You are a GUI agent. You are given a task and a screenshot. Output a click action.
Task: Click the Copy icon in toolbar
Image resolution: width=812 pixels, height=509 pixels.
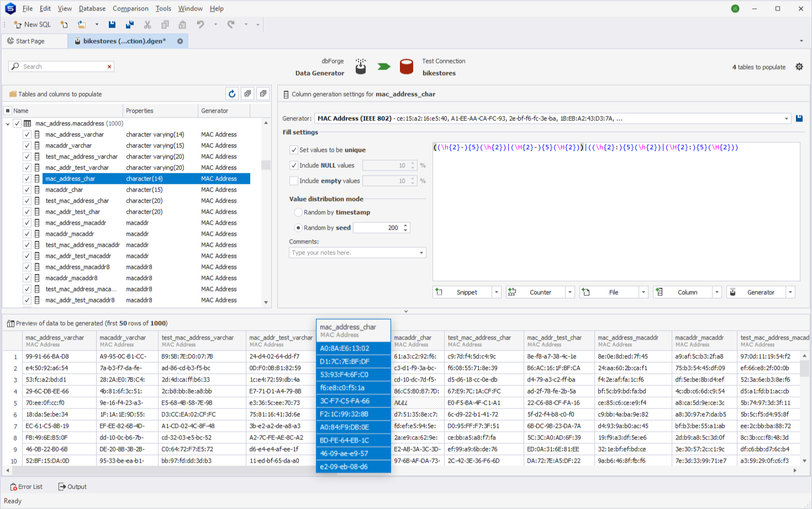point(165,24)
